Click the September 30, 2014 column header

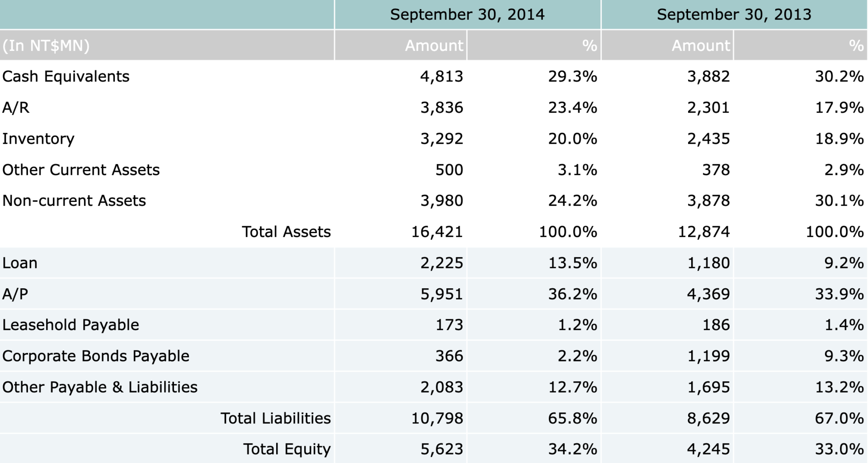click(467, 14)
